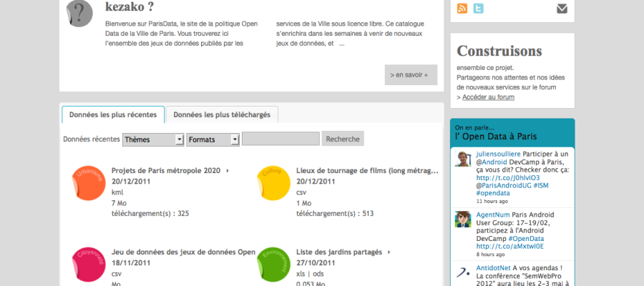
Task: Open juliensoulliere's Twitter avatar thumbnail
Action: point(463,159)
